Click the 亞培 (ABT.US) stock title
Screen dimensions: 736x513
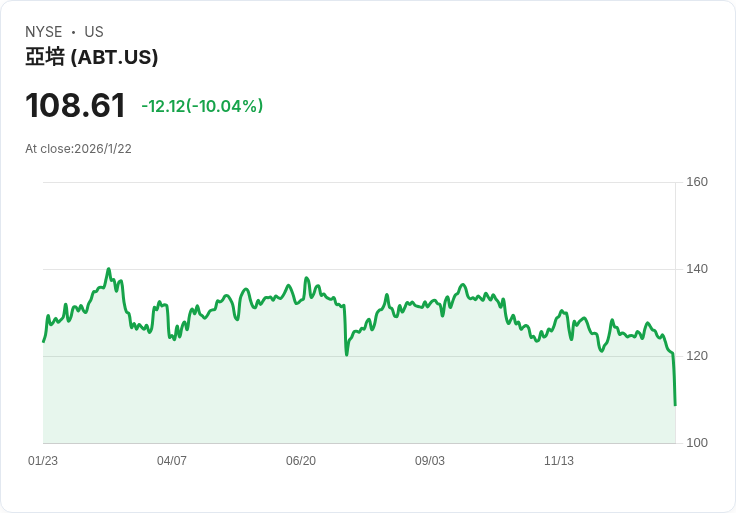coord(92,58)
